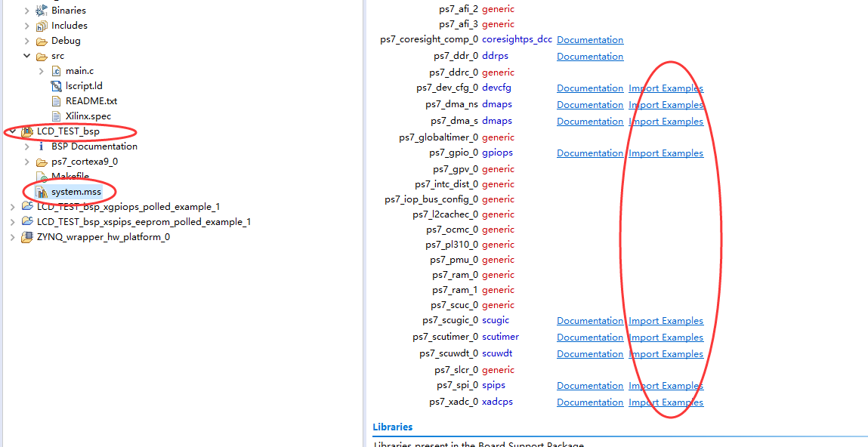Click the main.c file icon

pyautogui.click(x=57, y=71)
